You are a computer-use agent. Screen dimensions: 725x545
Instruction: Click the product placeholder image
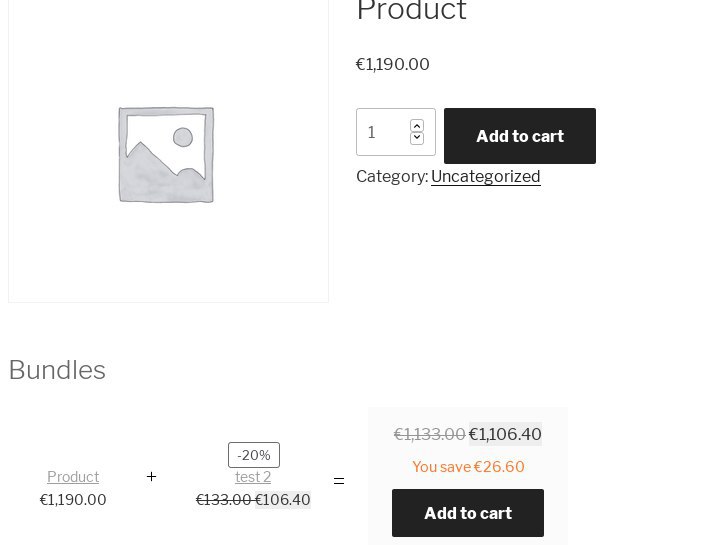click(166, 155)
